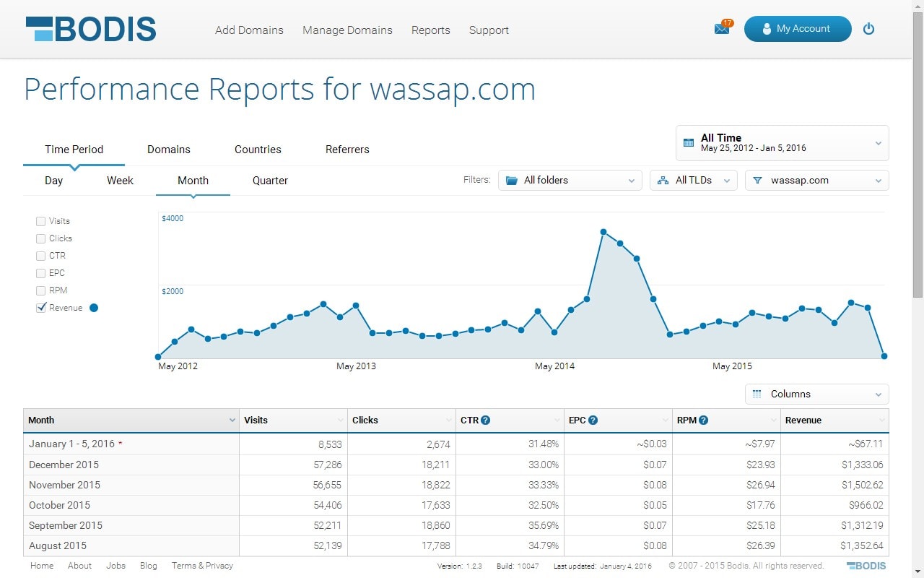This screenshot has width=924, height=578.
Task: Click the My Account button
Action: pos(797,29)
